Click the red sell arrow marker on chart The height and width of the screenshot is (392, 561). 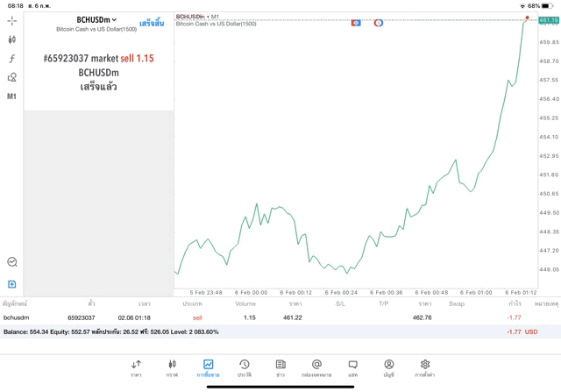(527, 18)
